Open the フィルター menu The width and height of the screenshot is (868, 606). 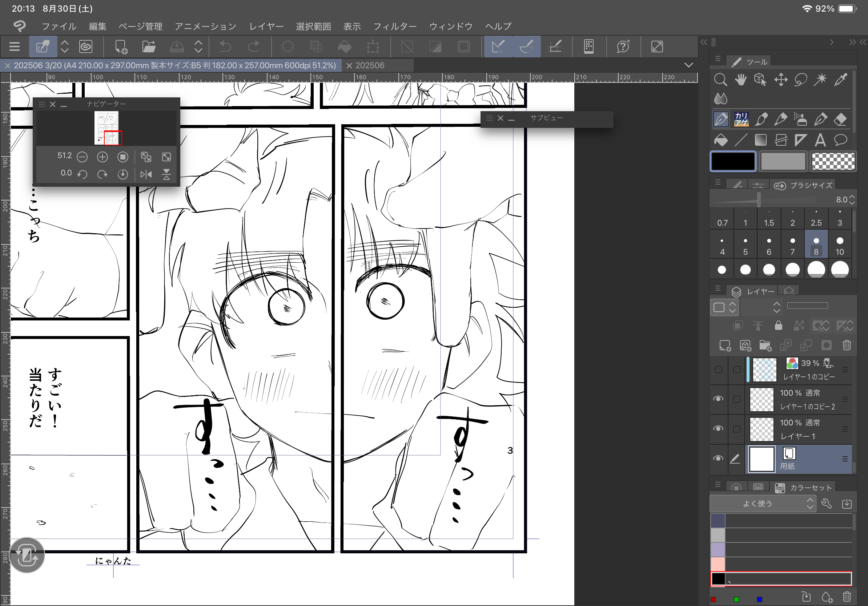coord(394,27)
